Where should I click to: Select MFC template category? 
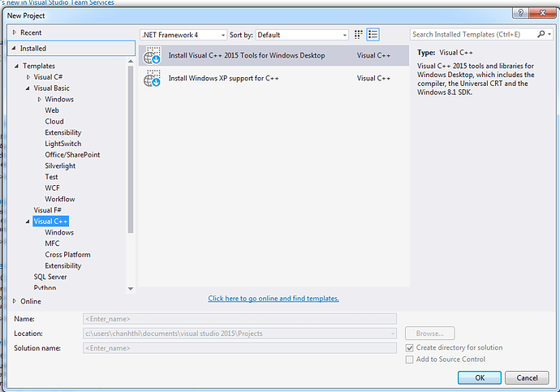coord(52,243)
